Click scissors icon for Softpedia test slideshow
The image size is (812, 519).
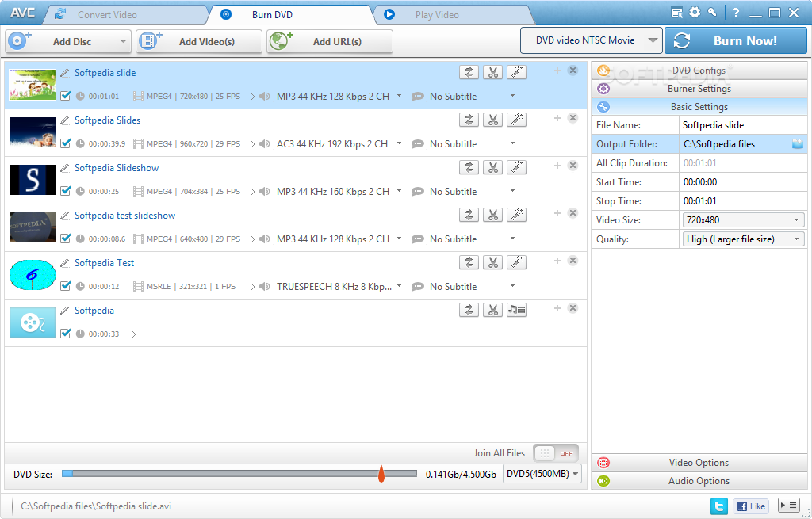[x=492, y=216]
